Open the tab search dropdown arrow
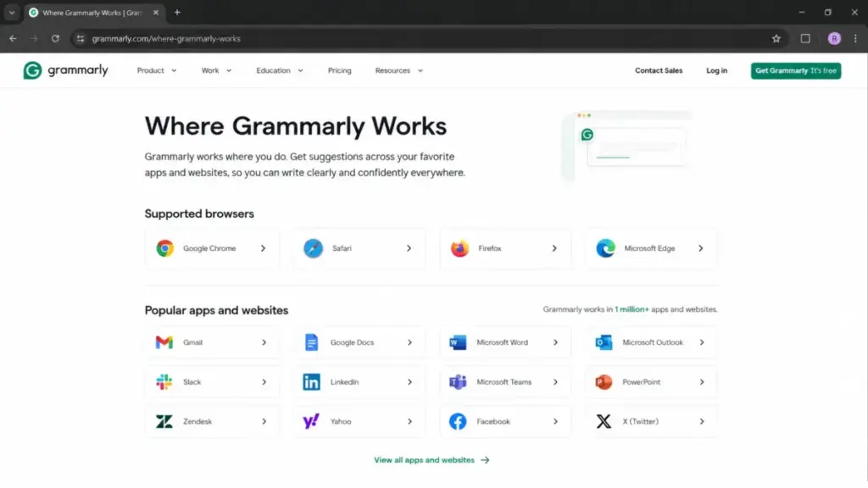 click(12, 12)
